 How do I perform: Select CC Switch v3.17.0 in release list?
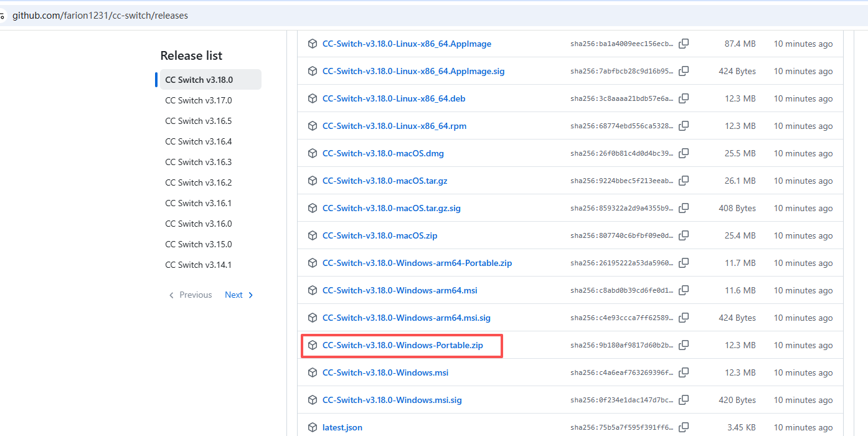[210, 100]
